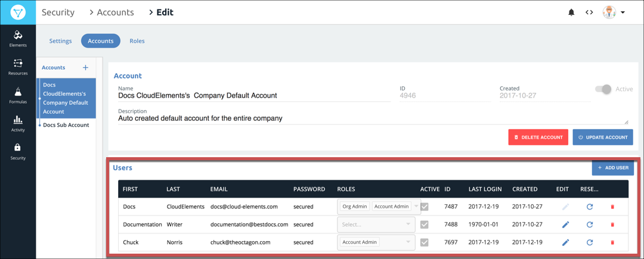Click the EMAIL column header
Screen dimensions: 644x259
[219, 189]
